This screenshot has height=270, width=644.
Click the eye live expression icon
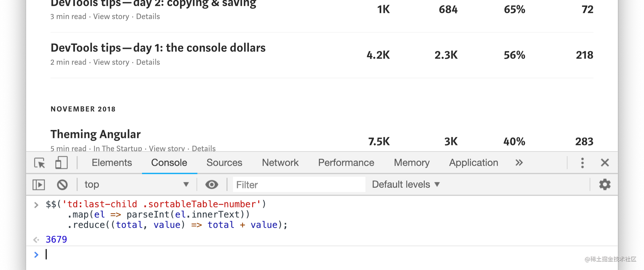212,185
